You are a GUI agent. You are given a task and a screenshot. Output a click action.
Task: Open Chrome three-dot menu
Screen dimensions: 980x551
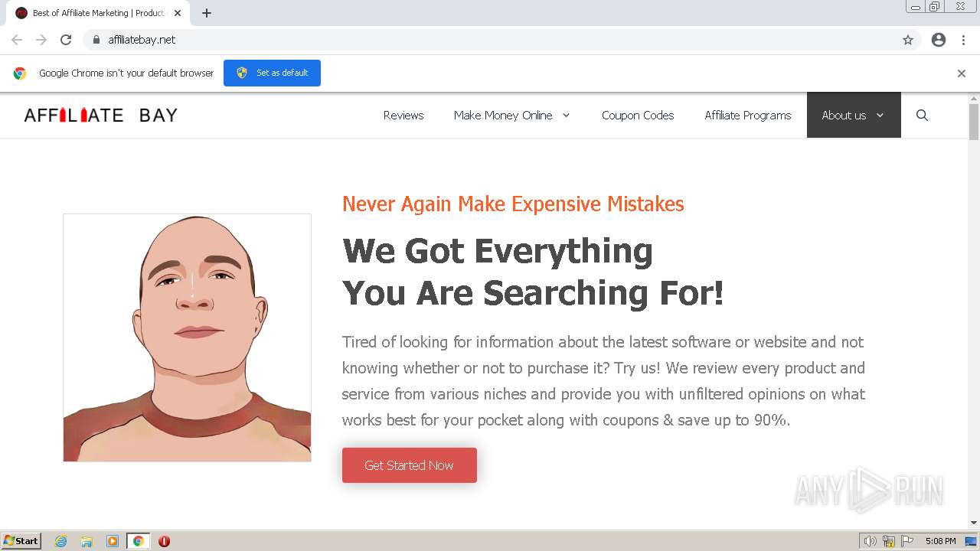click(x=963, y=40)
